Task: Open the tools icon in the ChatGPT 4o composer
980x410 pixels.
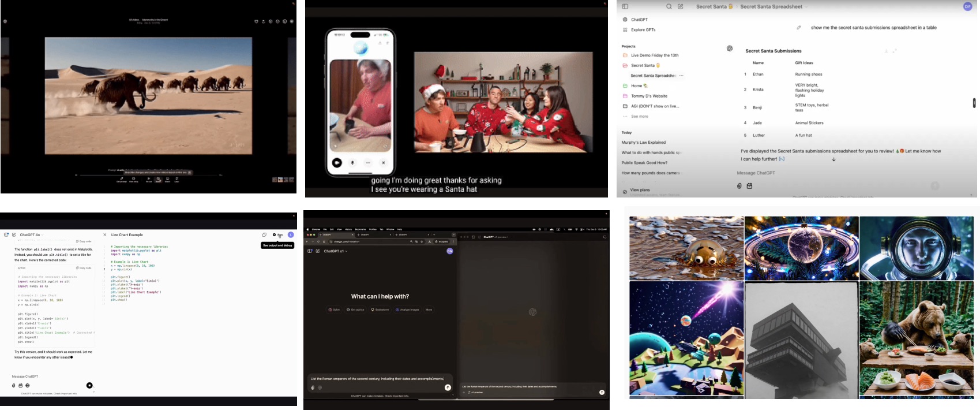Action: [20, 385]
